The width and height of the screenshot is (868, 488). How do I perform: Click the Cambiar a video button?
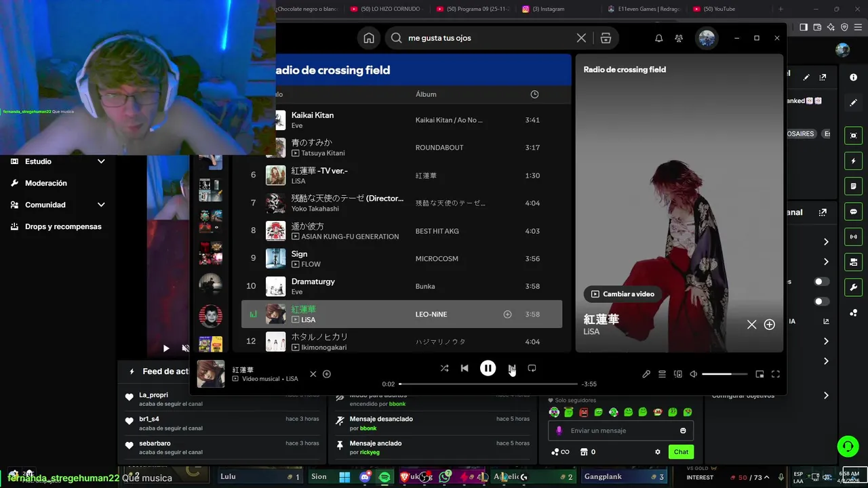[623, 294]
